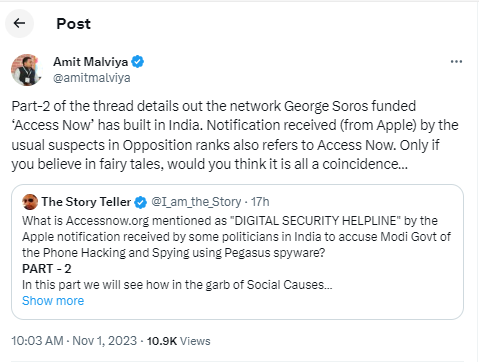Open the Amit Malviya display name
Viewport: 479px width, 362px height.
(x=90, y=62)
